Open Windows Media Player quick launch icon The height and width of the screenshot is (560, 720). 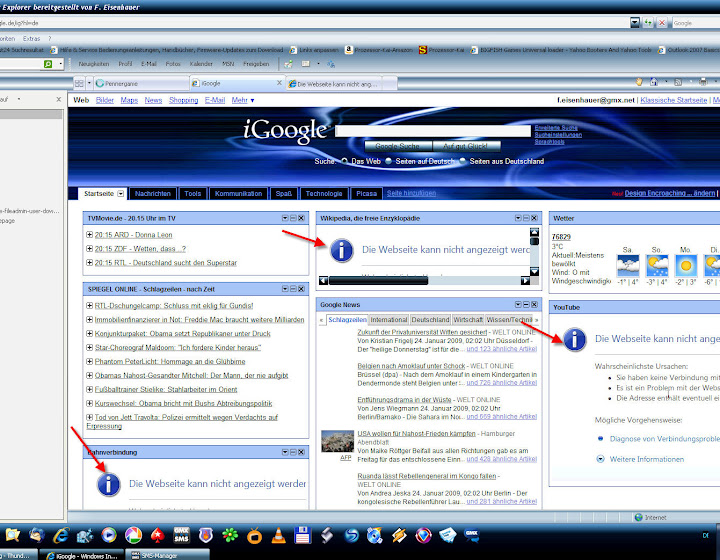[109, 535]
